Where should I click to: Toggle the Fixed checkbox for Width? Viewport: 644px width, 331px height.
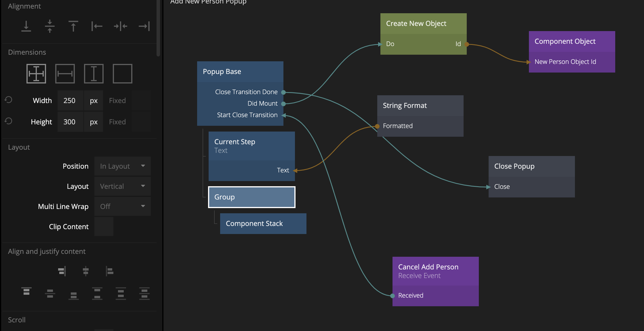[x=141, y=100]
